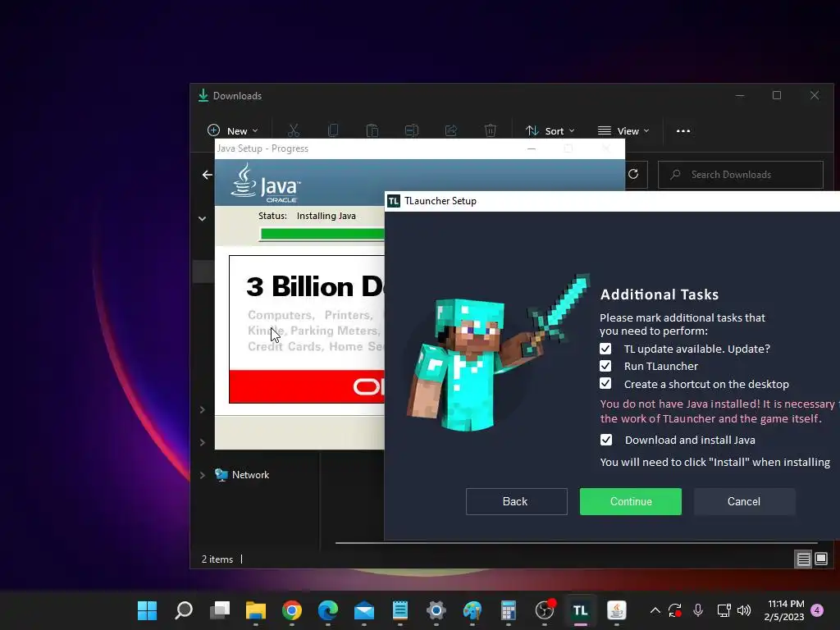Screen dimensions: 840x630
Task: Switch to the Java installer taskbar icon
Action: (617, 610)
